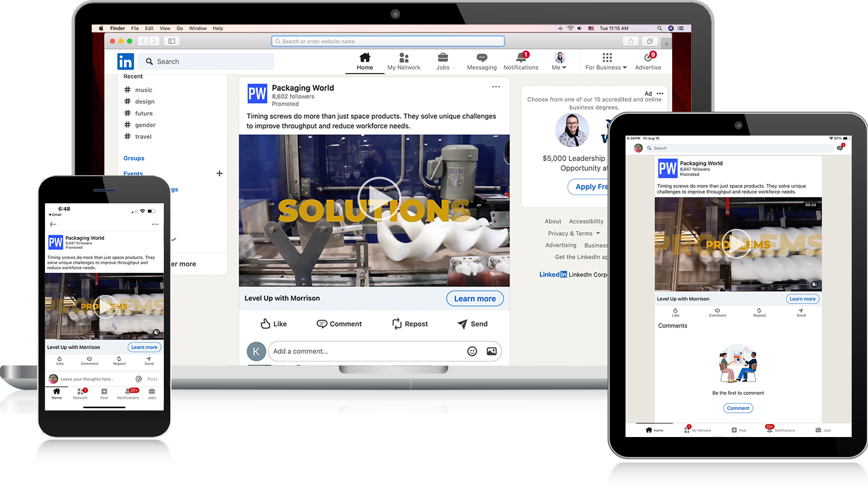Open My Network in laptop nav

[404, 61]
